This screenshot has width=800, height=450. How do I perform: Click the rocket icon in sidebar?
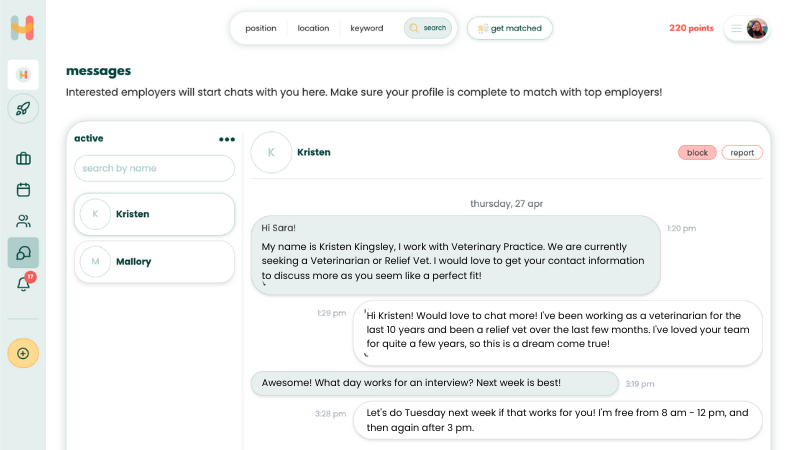pos(23,108)
